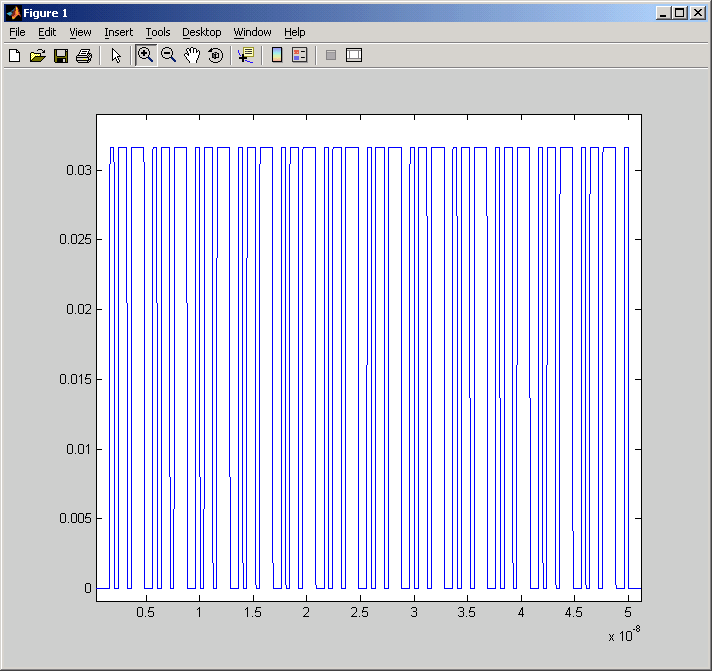Activate the Rotate 3D tool

click(215, 55)
